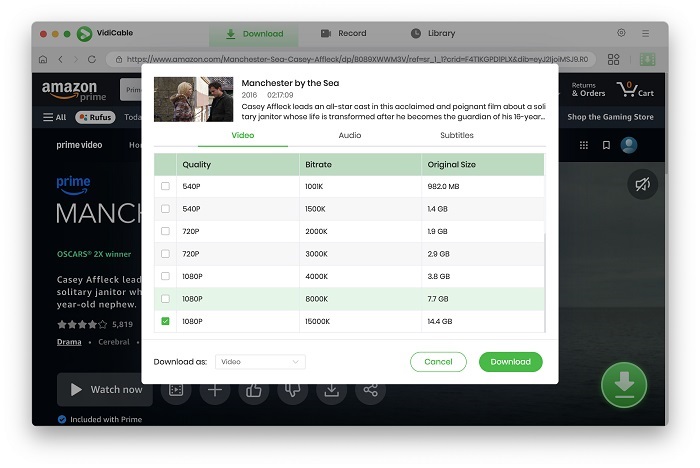Click the thumbs down dislike icon
The width and height of the screenshot is (700, 468).
[292, 390]
